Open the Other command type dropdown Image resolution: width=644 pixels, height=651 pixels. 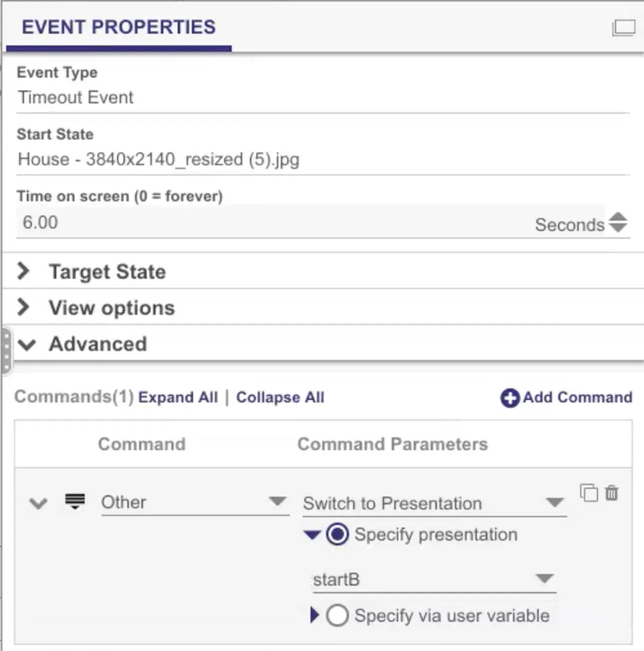pos(195,503)
